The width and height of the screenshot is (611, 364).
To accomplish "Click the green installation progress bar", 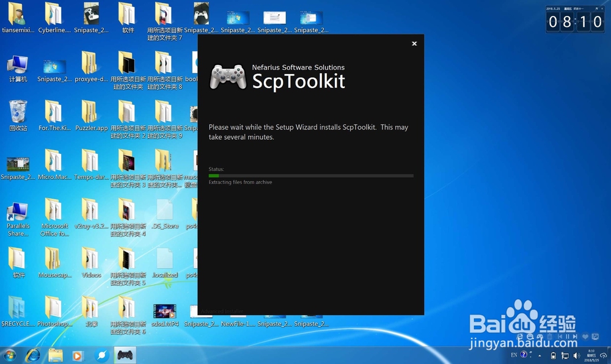I will point(311,175).
